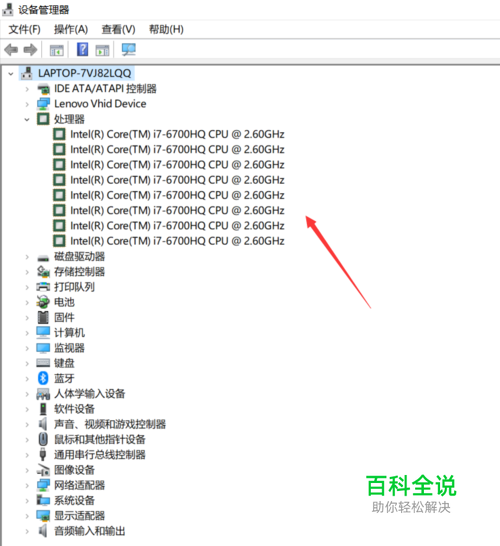The height and width of the screenshot is (546, 500).
Task: Open the 操作(A) menu
Action: (71, 29)
